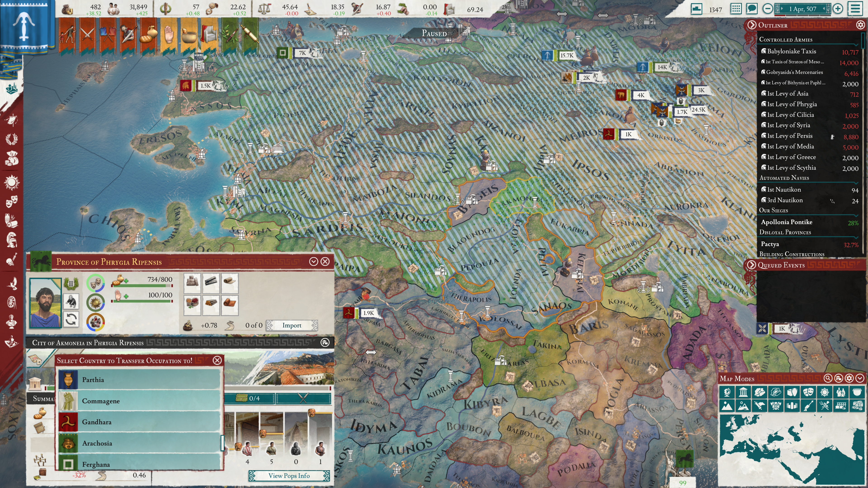Click the governor portrait in province panel
The image size is (868, 488).
pyautogui.click(x=45, y=303)
